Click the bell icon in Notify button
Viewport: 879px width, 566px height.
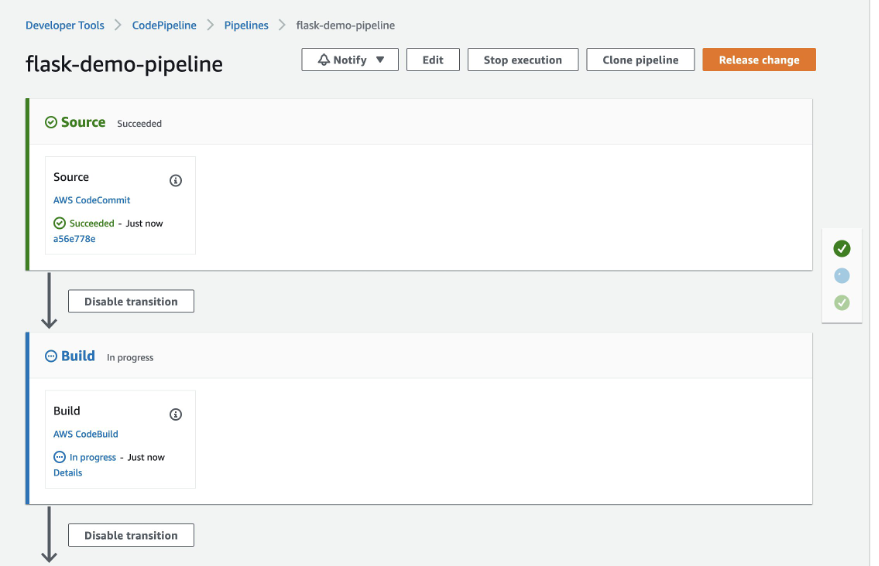324,59
